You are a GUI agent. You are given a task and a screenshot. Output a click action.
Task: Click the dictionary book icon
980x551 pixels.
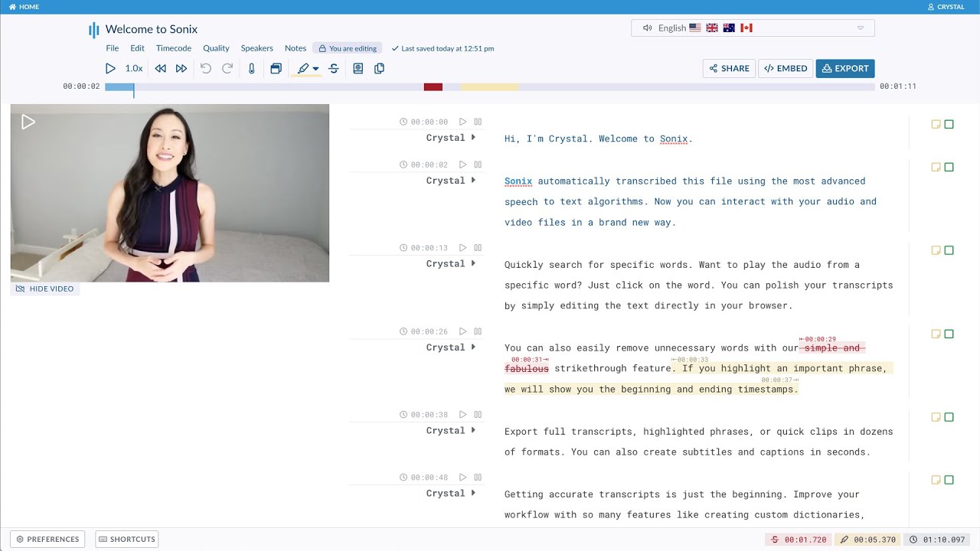coord(358,68)
